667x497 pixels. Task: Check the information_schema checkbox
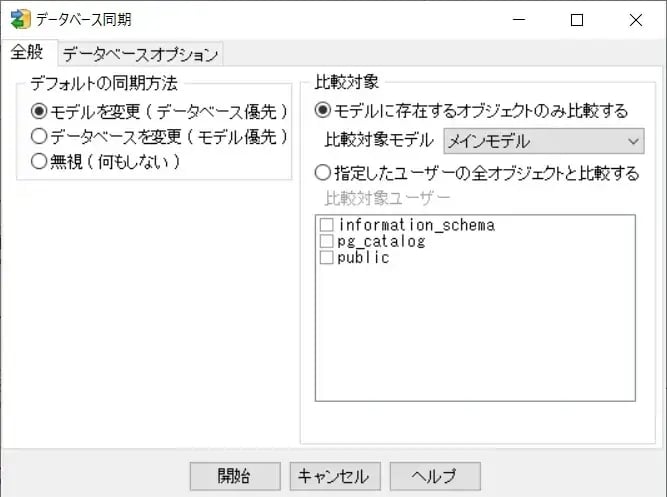[x=326, y=225]
